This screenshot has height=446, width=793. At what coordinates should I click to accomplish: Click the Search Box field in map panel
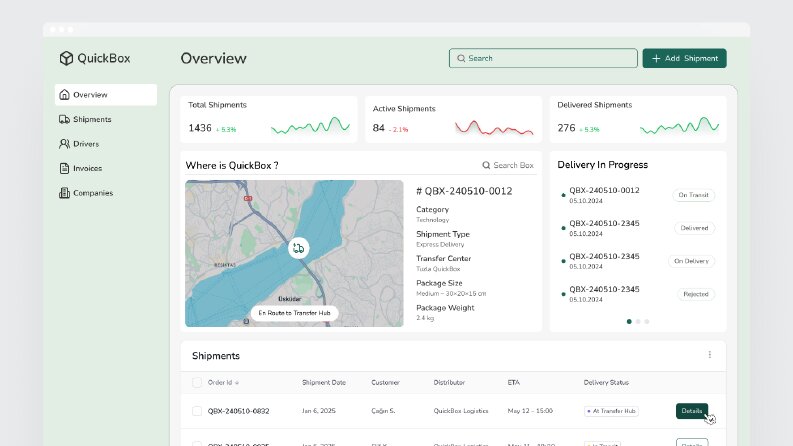point(508,165)
